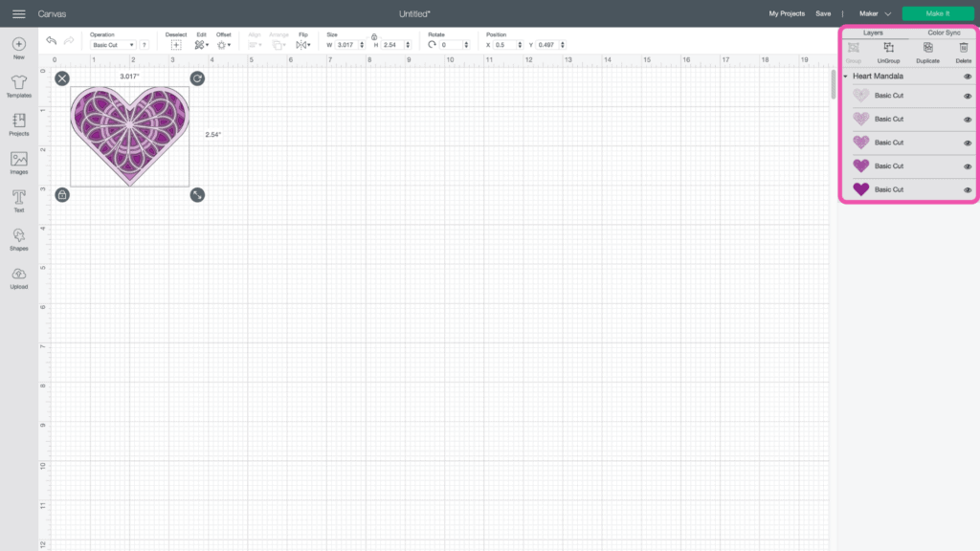
Task: Click the resize handle on the heart selection
Action: [197, 195]
